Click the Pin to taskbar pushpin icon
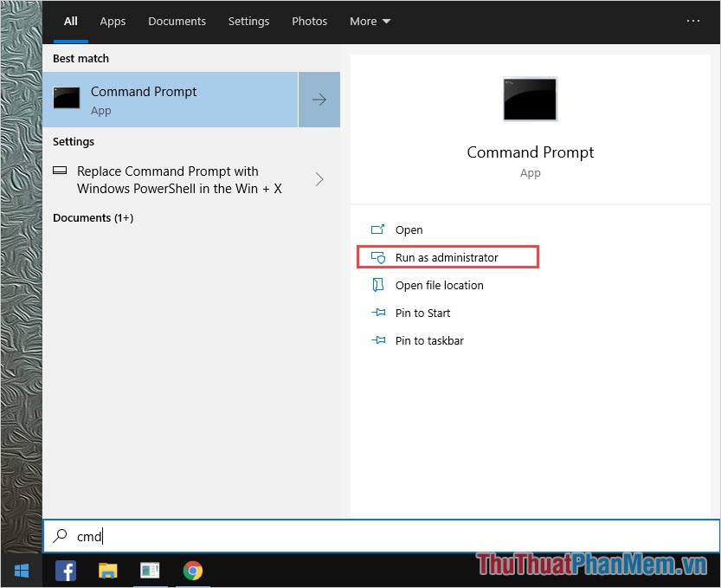The width and height of the screenshot is (721, 588). click(377, 340)
